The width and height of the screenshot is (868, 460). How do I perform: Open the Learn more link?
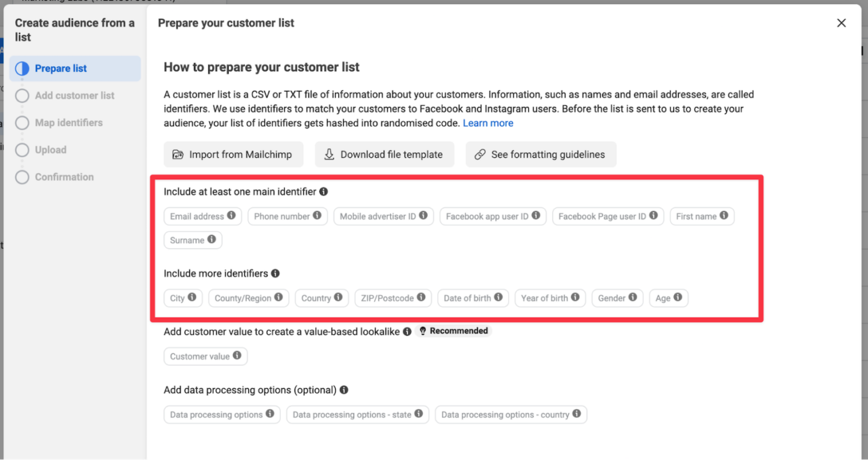(x=488, y=123)
